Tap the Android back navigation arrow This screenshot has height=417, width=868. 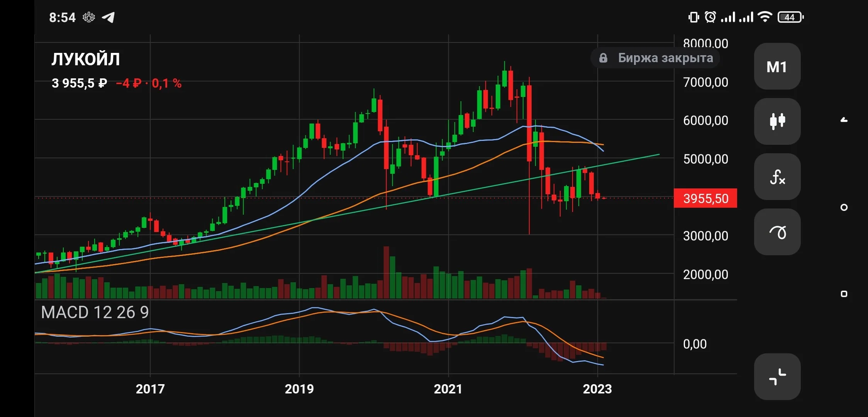pos(844,120)
